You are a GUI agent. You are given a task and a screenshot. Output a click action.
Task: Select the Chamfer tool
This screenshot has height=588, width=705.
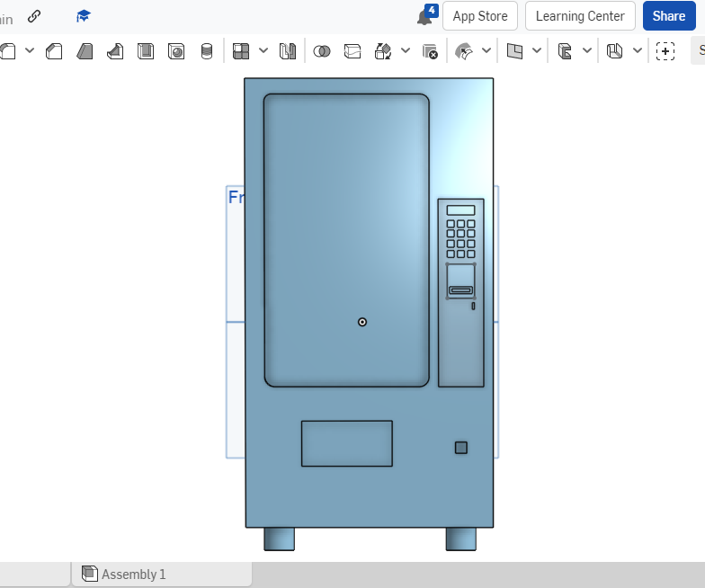tap(54, 51)
